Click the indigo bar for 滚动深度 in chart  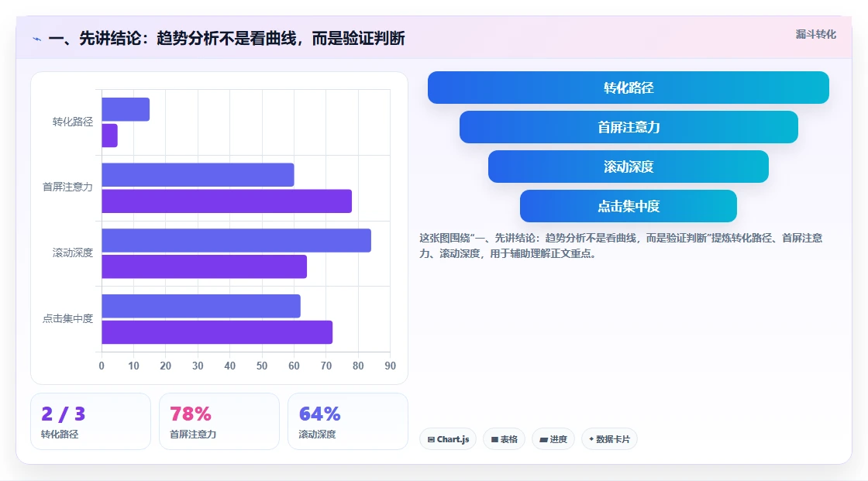pos(236,240)
